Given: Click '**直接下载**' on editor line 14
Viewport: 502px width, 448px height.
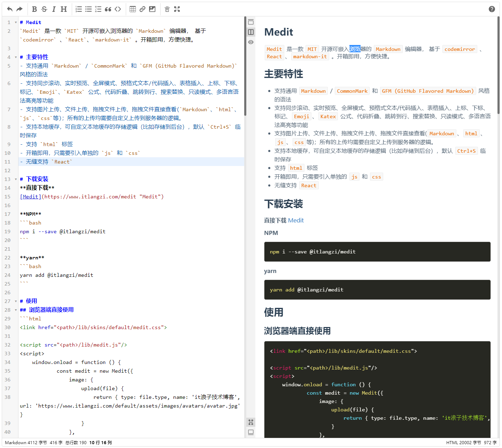Looking at the screenshot, I should (37, 188).
